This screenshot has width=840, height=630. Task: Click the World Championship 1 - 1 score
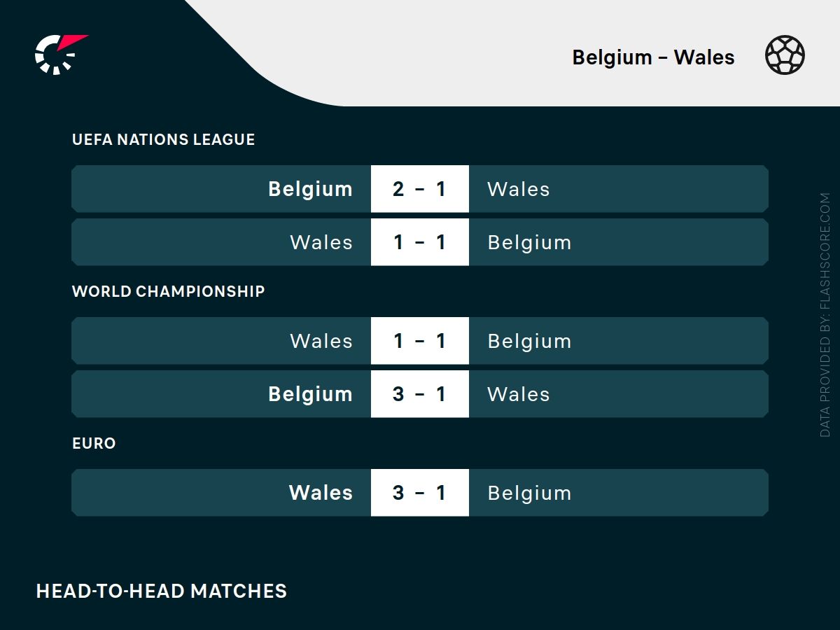pos(419,341)
